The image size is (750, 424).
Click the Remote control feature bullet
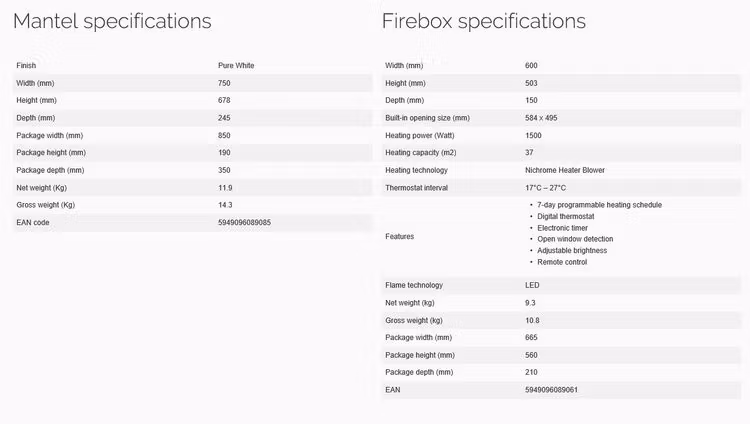tap(562, 262)
